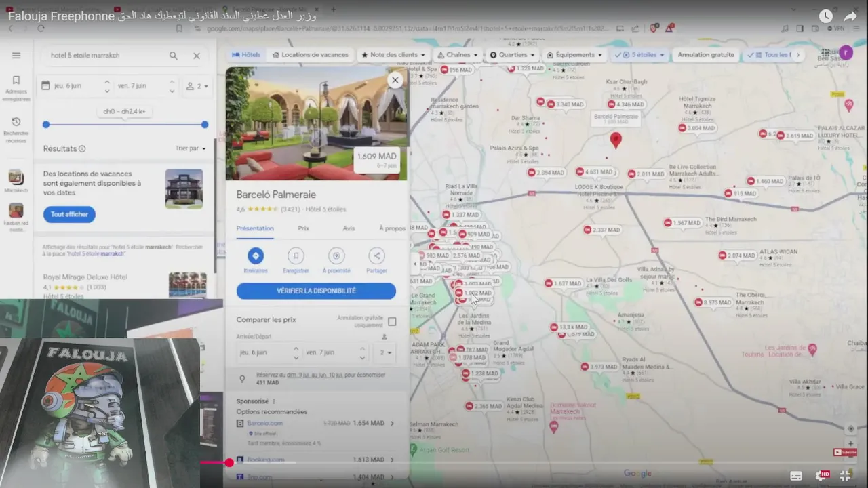Open the Google Maps hamburger menu
Image resolution: width=868 pixels, height=488 pixels.
16,56
